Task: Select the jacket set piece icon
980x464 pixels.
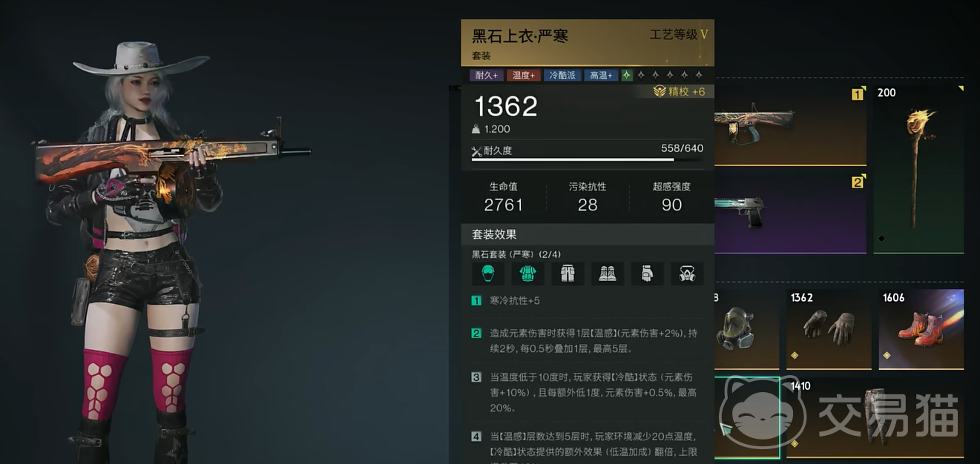Action: (528, 274)
